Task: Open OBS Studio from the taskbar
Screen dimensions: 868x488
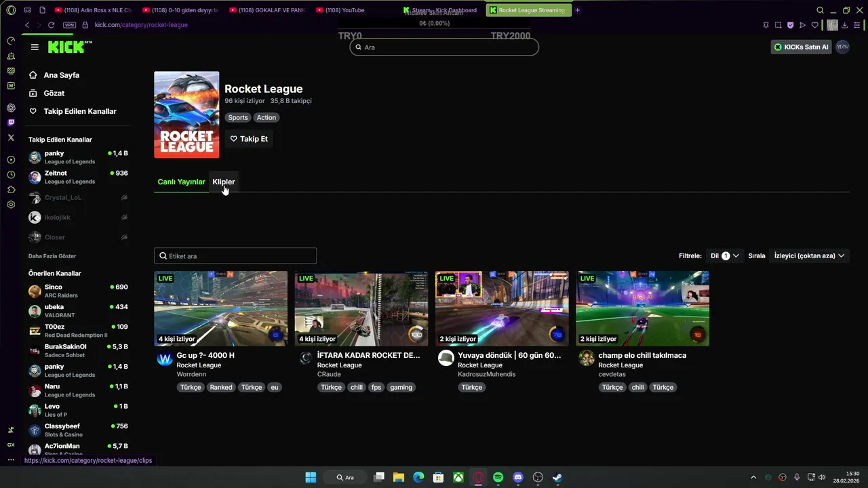Action: 538,477
